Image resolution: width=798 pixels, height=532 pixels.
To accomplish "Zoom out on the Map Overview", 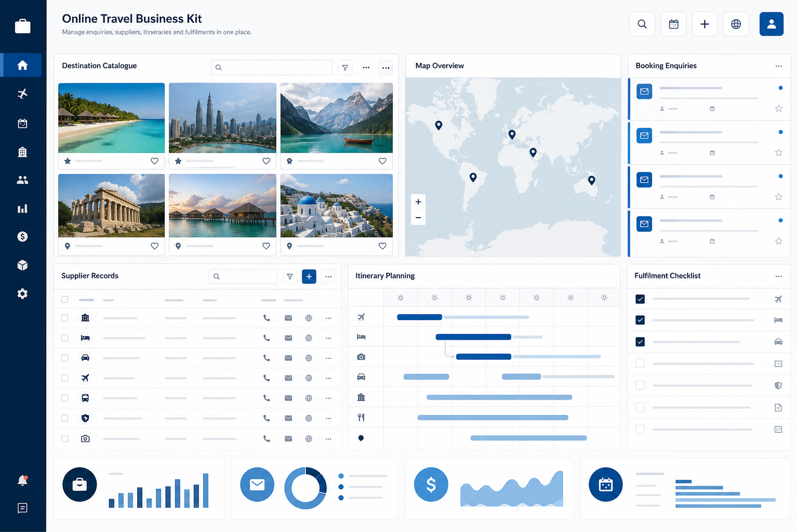I will 418,218.
